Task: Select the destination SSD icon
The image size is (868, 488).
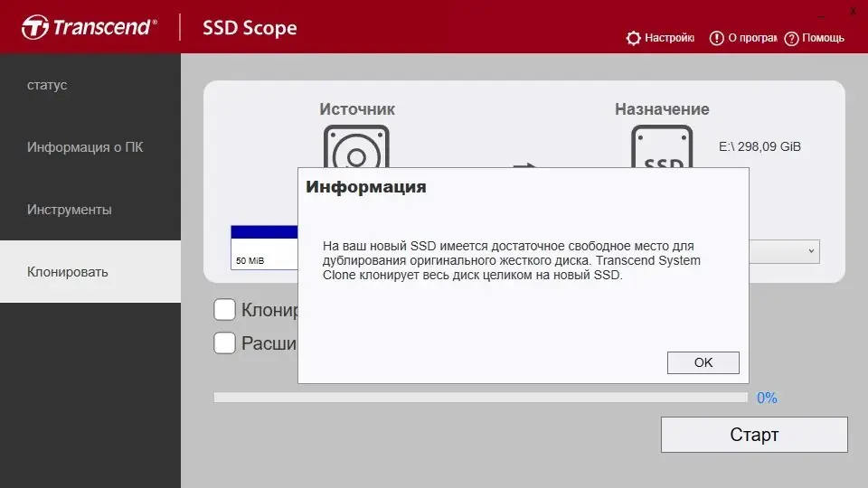Action: (662, 146)
